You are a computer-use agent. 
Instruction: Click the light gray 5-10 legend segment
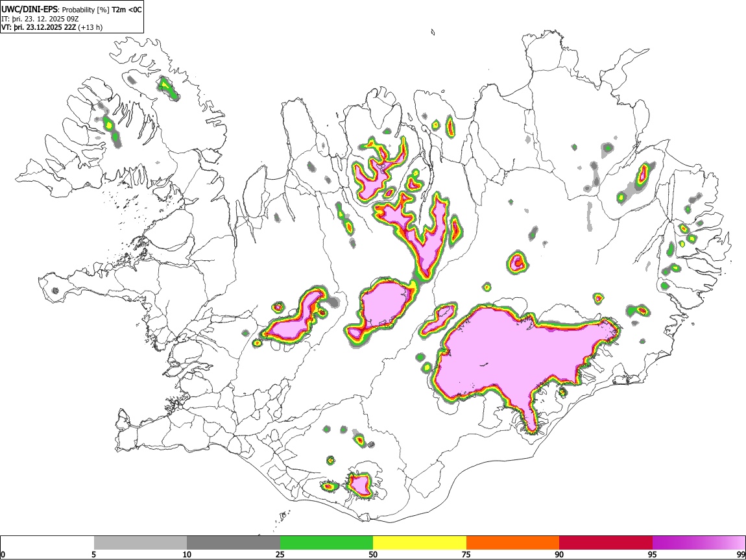pyautogui.click(x=140, y=543)
